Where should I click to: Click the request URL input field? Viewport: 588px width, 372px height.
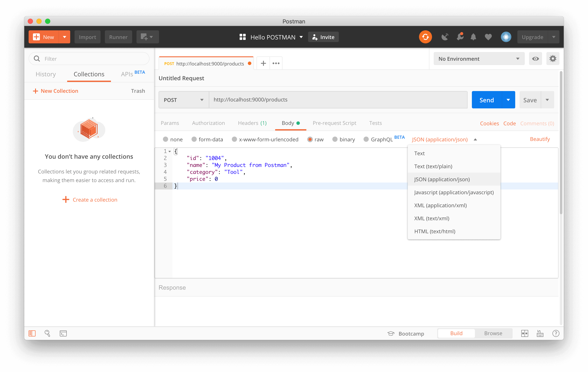click(337, 100)
